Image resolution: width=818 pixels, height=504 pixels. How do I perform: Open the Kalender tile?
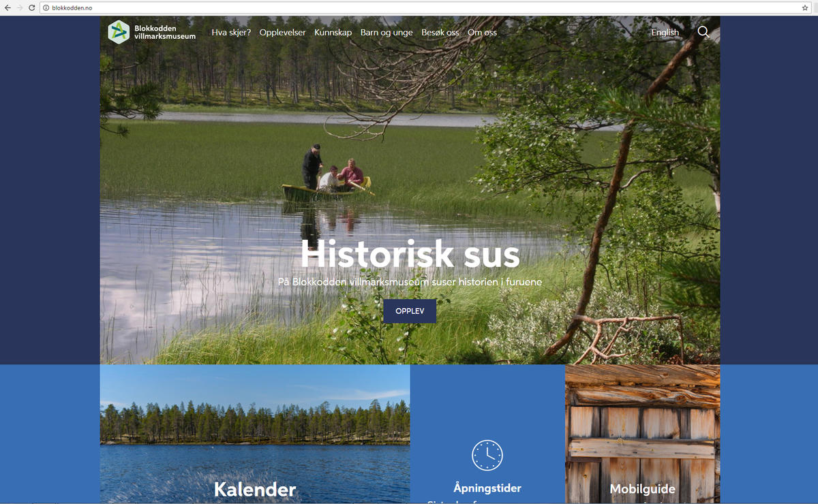(255, 435)
